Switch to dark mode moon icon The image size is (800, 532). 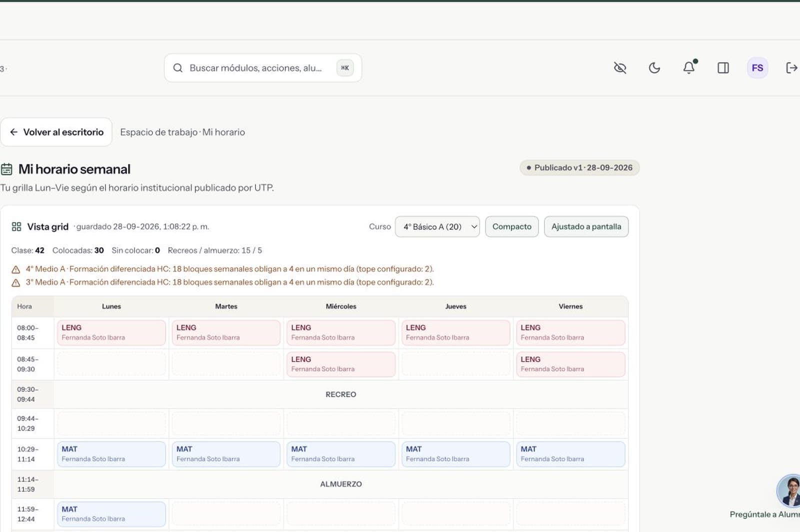coord(654,68)
